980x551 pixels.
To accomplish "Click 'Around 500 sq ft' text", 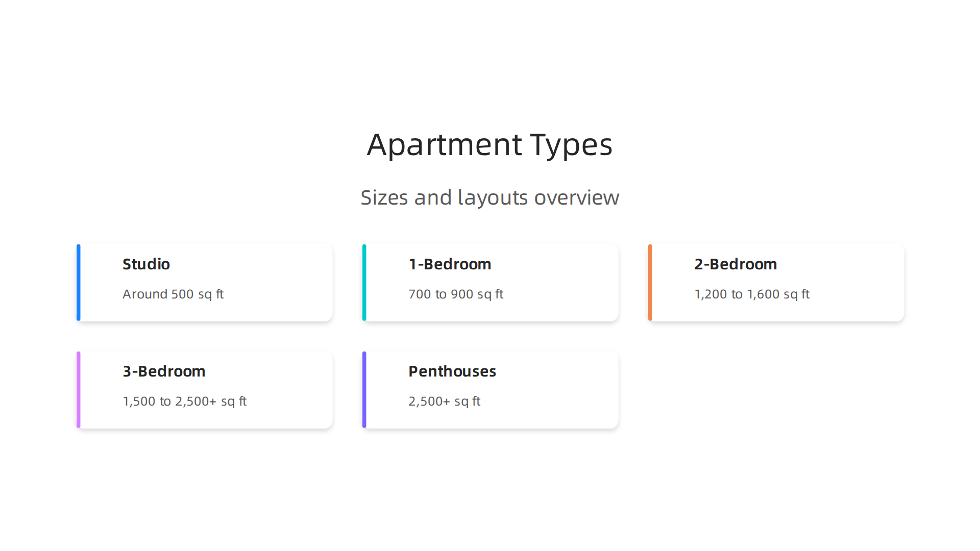I will click(x=173, y=294).
